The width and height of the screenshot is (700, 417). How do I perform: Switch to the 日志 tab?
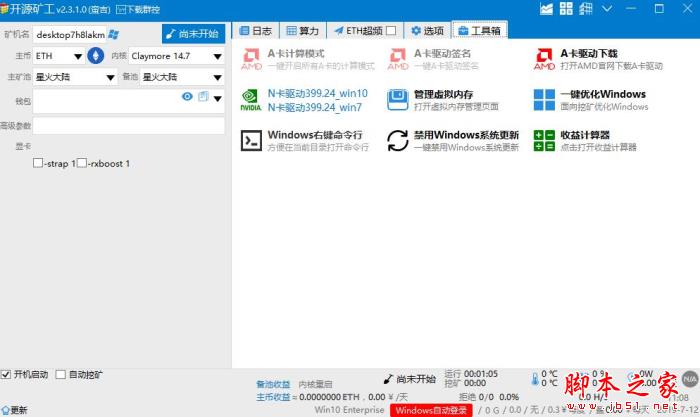point(256,30)
